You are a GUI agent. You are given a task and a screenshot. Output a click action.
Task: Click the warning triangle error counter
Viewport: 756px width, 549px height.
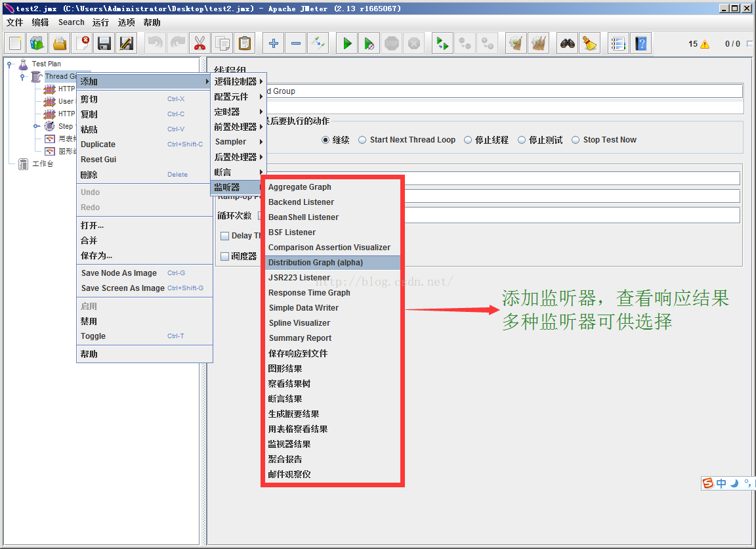click(x=705, y=44)
